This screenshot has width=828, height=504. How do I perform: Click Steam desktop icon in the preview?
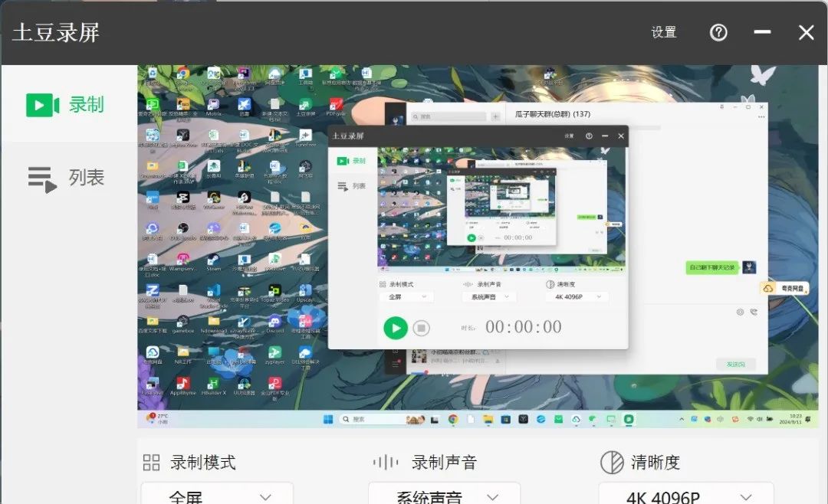point(213,262)
